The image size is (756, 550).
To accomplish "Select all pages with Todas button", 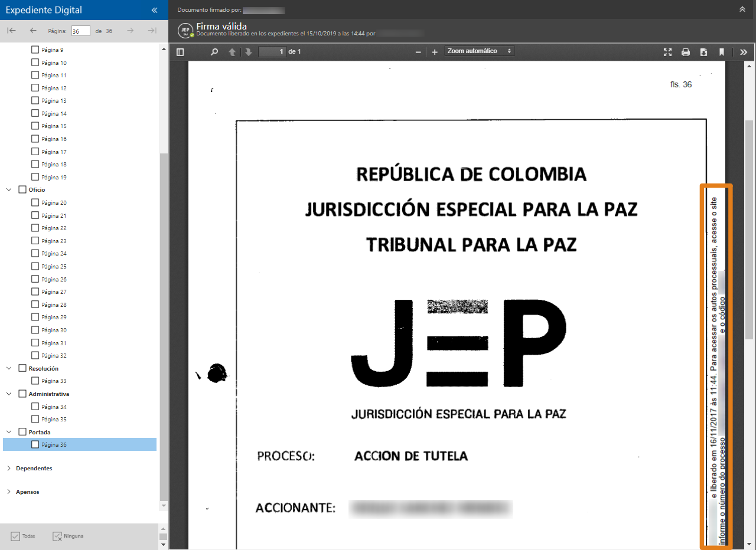I will 23,536.
